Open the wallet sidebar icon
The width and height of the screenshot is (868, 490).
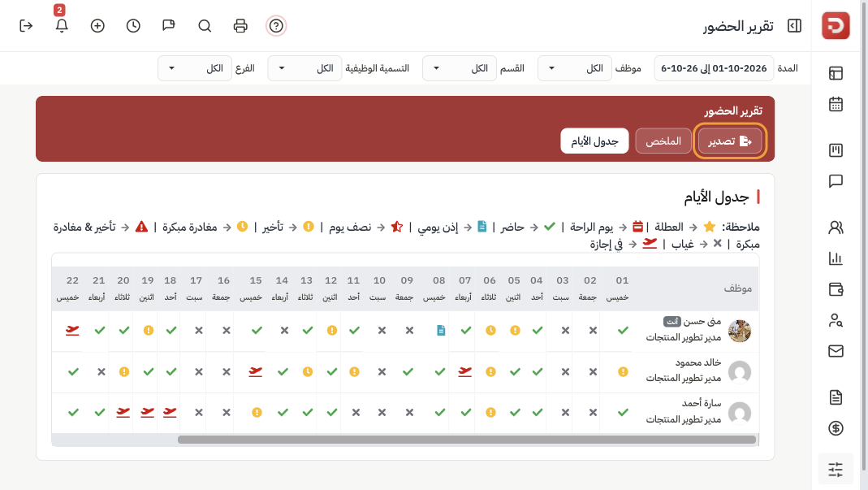pyautogui.click(x=836, y=288)
